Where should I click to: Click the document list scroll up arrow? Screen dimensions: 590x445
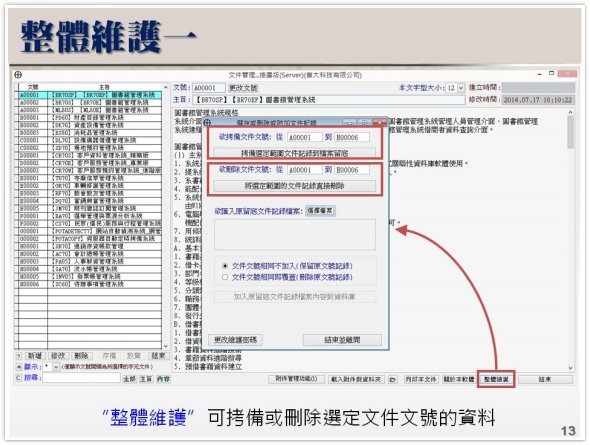point(166,87)
